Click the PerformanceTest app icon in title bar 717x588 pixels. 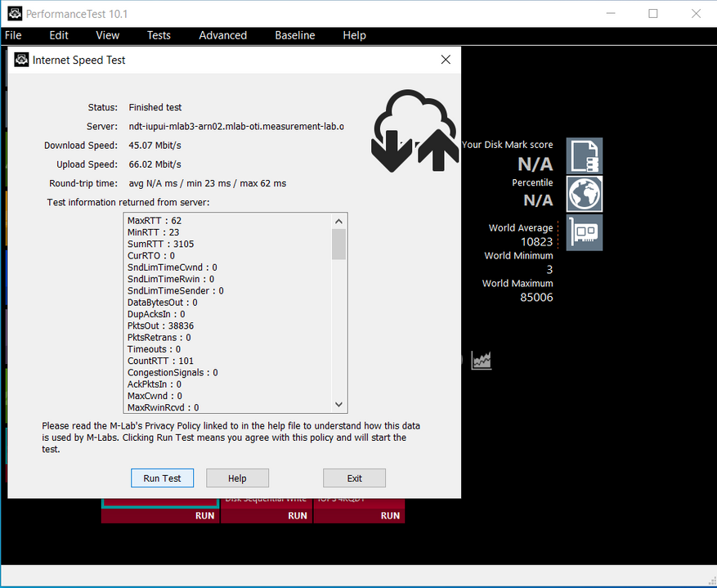(x=15, y=14)
